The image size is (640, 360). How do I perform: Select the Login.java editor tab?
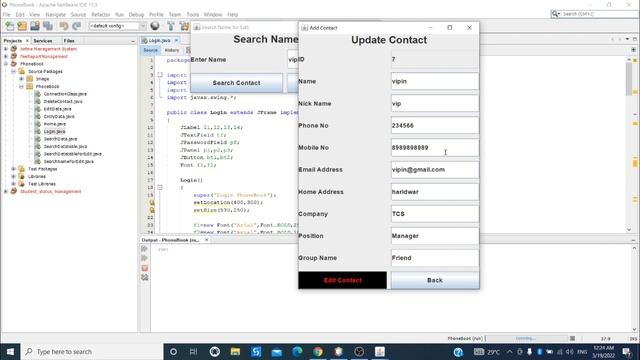(160, 40)
